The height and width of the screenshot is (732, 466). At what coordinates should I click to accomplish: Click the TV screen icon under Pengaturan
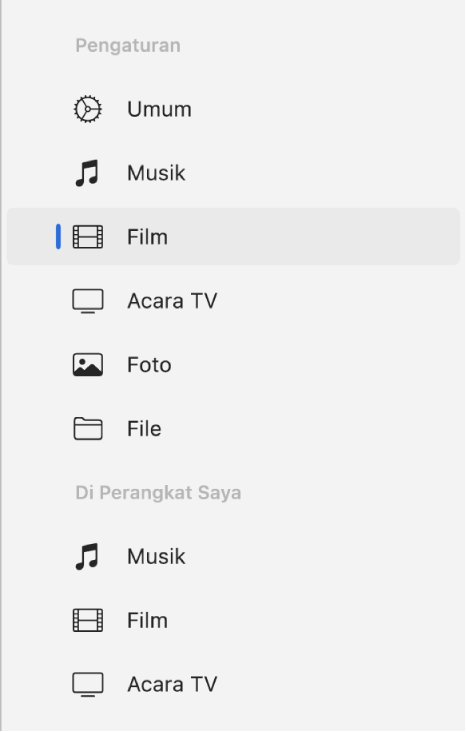click(x=88, y=301)
